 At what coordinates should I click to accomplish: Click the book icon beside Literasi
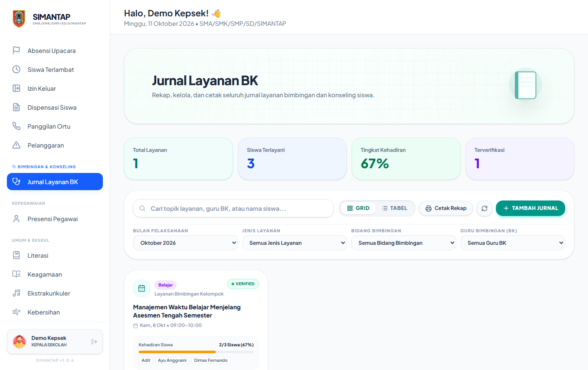point(16,256)
